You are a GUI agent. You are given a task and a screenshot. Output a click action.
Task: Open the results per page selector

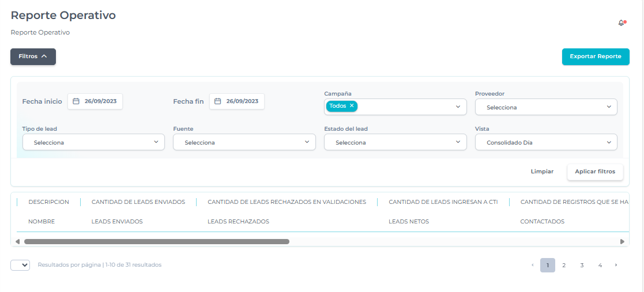pyautogui.click(x=20, y=265)
